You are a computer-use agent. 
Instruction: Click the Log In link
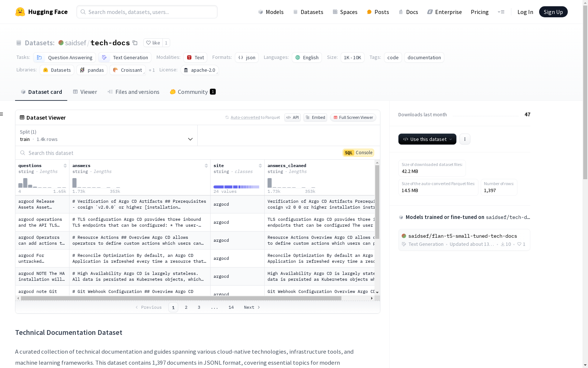[x=525, y=12]
